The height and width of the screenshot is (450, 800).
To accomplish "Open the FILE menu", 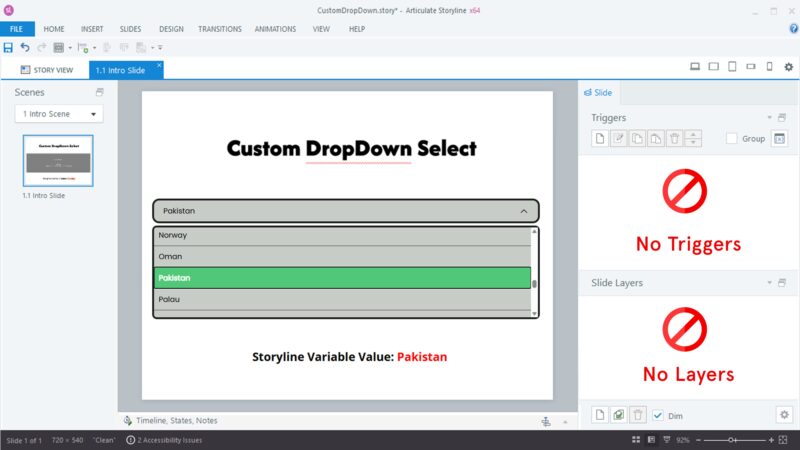I will coord(17,29).
